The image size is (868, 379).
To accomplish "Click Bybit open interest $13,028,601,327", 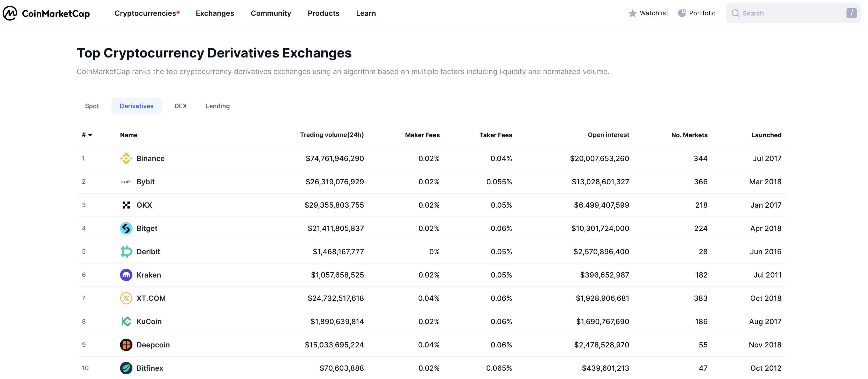I will click(x=600, y=182).
